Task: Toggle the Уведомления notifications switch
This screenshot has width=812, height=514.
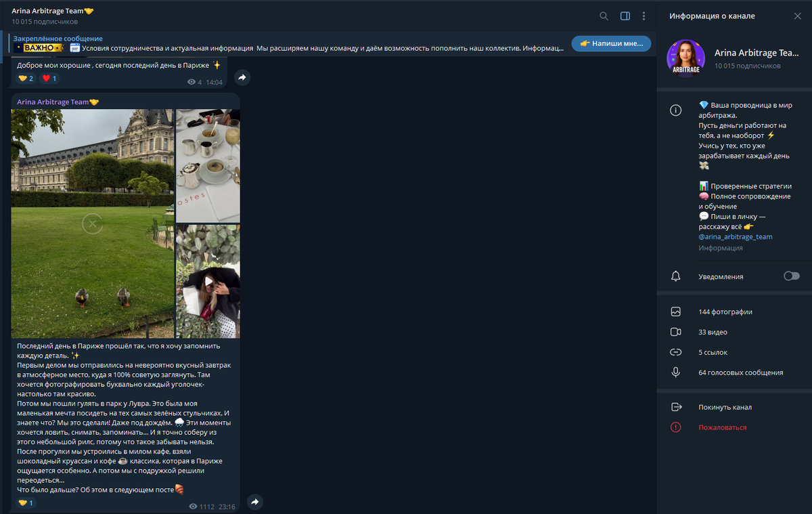Action: coord(791,276)
